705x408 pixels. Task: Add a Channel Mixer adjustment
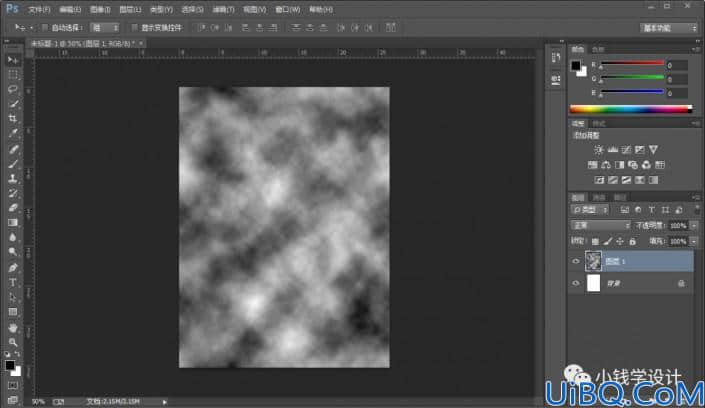(x=646, y=165)
